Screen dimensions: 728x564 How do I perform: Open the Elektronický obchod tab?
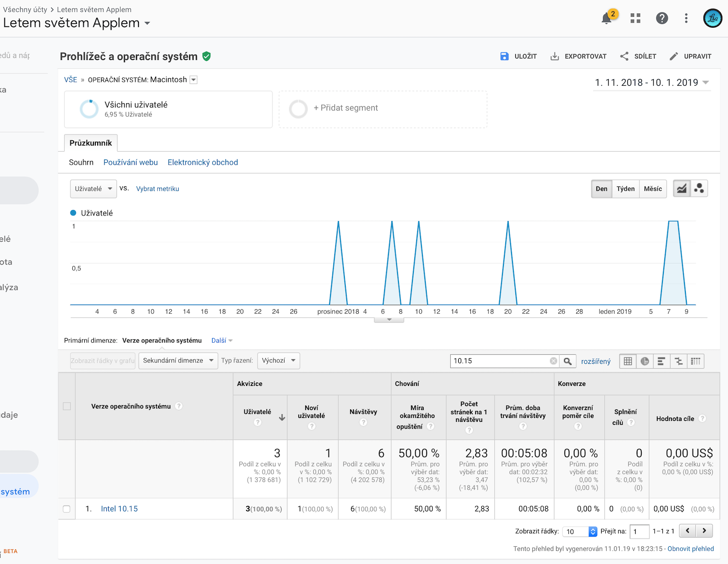[x=203, y=162]
